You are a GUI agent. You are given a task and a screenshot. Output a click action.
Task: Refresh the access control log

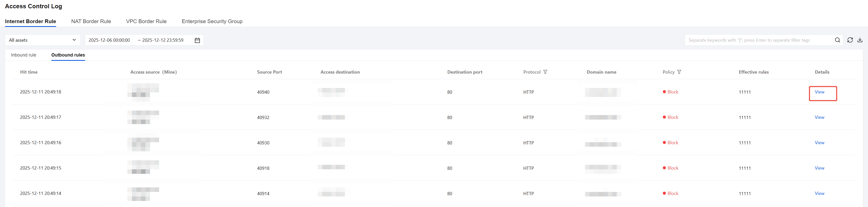pyautogui.click(x=850, y=40)
